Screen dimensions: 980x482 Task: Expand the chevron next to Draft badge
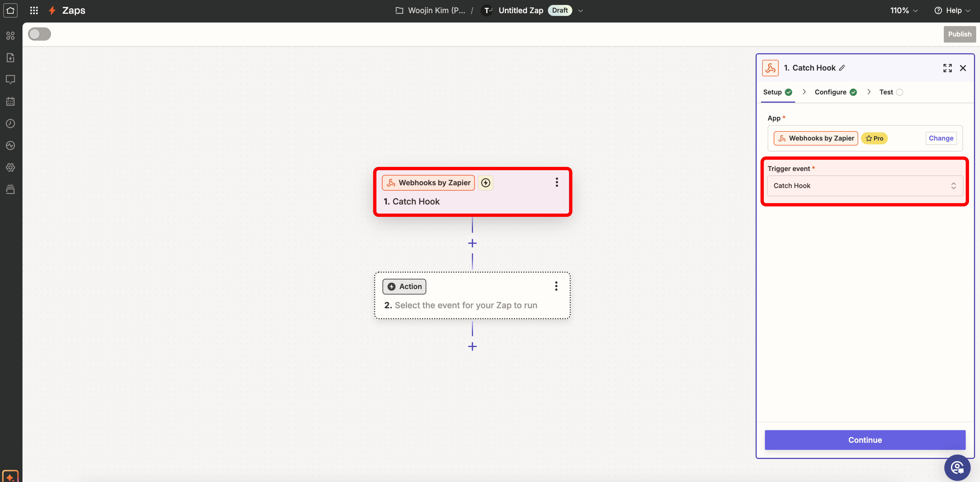click(581, 11)
